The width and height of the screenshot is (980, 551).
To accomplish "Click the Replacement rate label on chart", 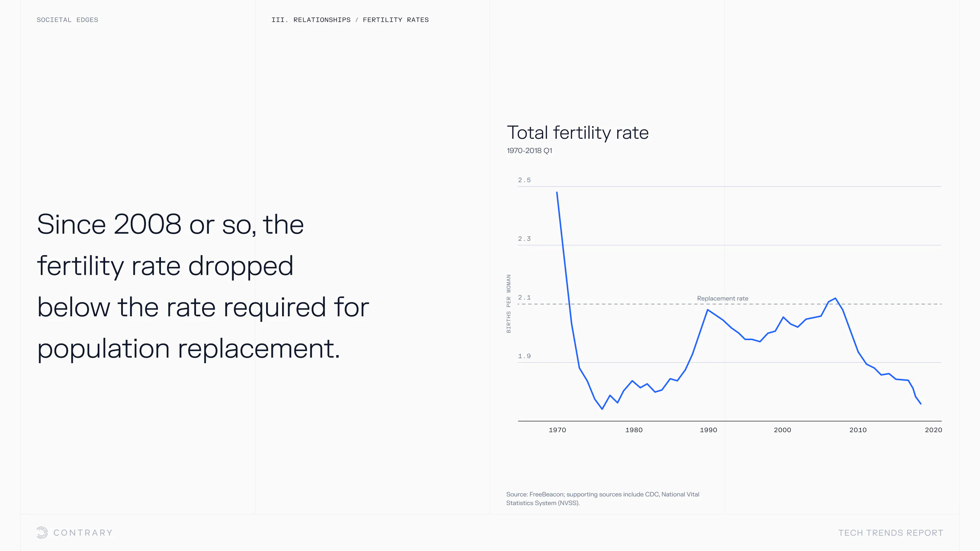I will pyautogui.click(x=722, y=299).
